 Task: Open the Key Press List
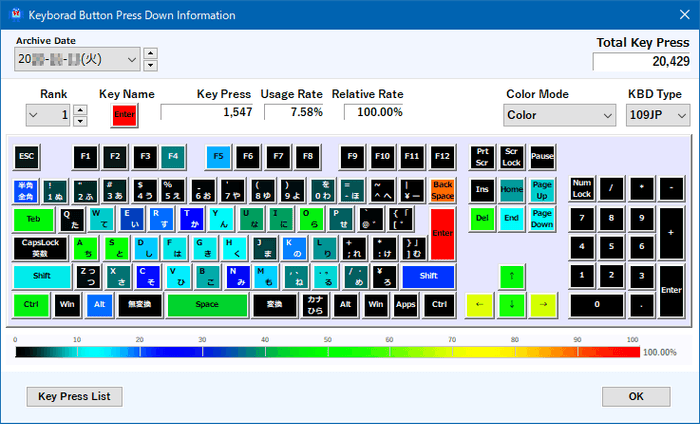(74, 396)
